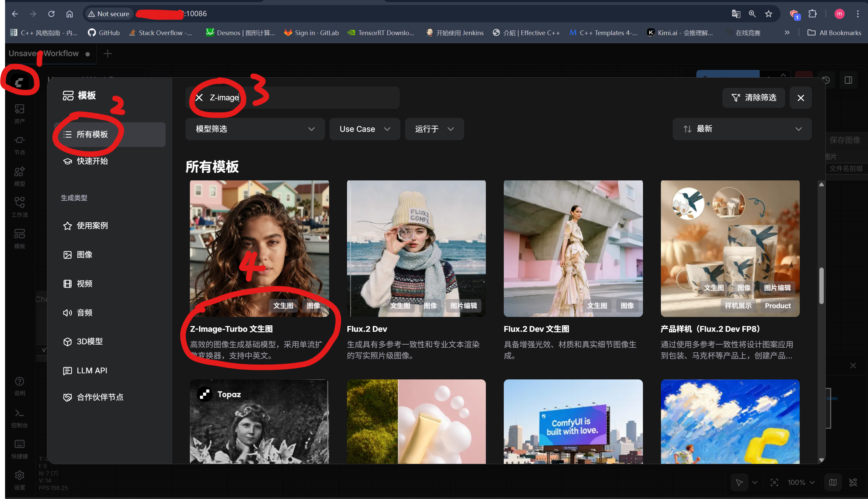868x499 pixels.
Task: Click the 清除筛选 clear filters button
Action: (x=753, y=98)
